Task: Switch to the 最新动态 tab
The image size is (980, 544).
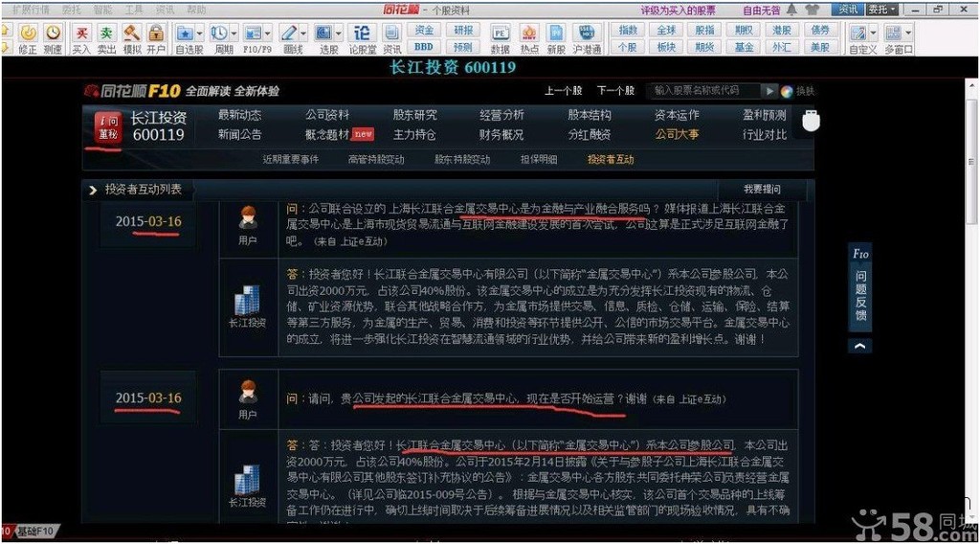Action: tap(239, 115)
